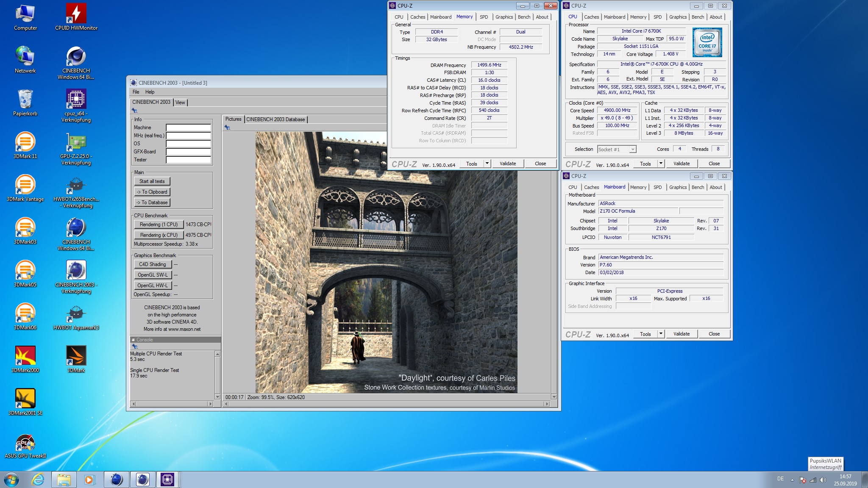
Task: Click the DE language indicator
Action: coord(780,479)
